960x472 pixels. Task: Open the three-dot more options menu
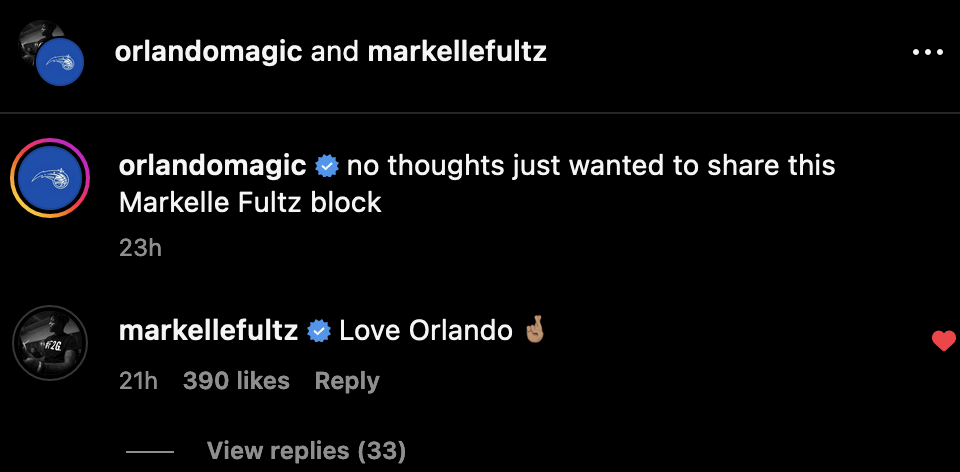coord(927,52)
